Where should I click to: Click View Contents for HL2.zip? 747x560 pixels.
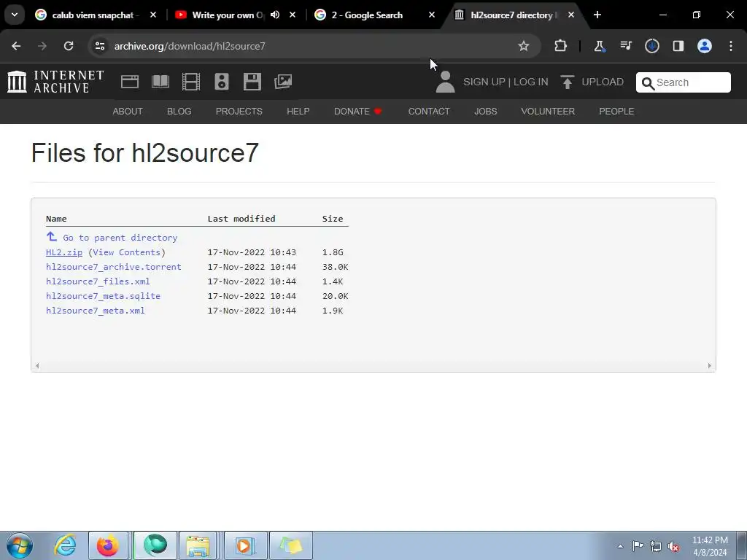click(x=126, y=252)
